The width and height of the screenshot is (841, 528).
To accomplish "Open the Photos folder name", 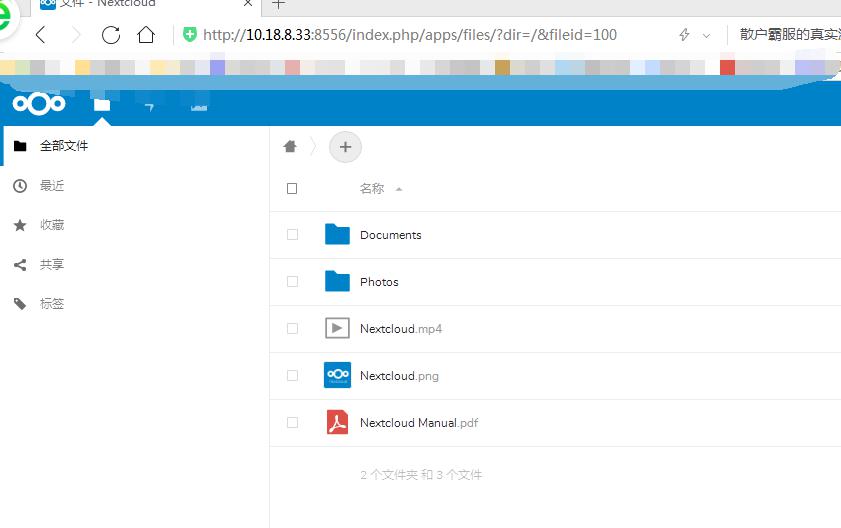I will point(379,282).
